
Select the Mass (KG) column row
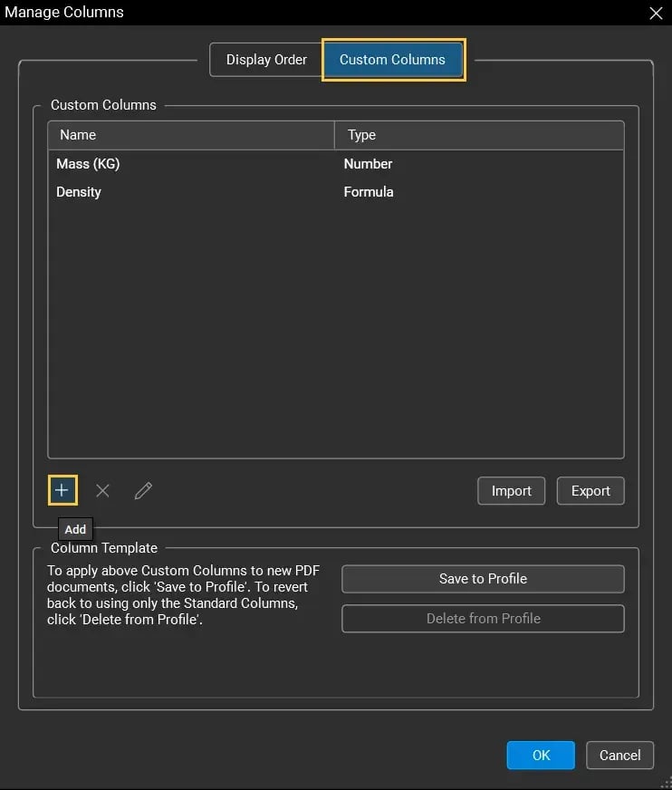pos(335,164)
